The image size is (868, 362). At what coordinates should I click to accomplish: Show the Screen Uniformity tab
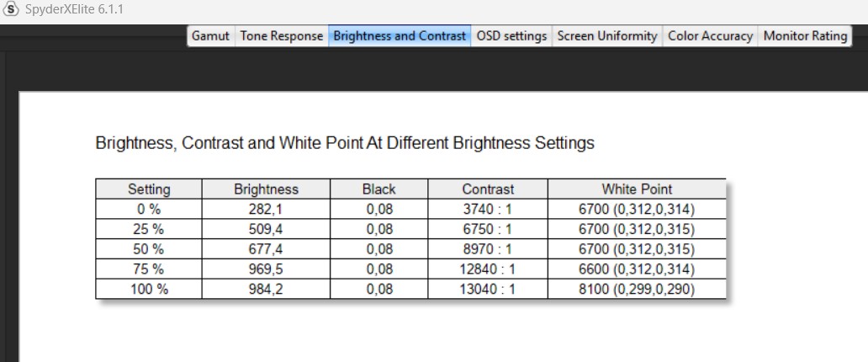pyautogui.click(x=607, y=36)
